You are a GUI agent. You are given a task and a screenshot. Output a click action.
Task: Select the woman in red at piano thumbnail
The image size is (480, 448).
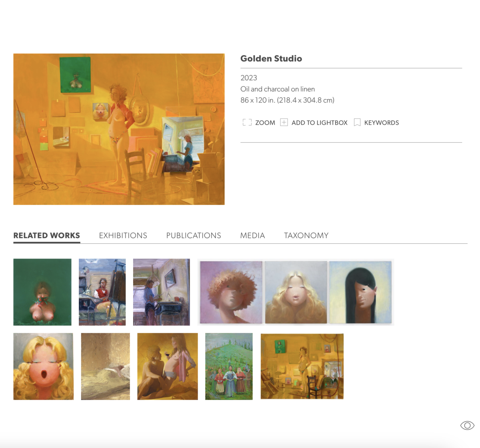(x=102, y=292)
